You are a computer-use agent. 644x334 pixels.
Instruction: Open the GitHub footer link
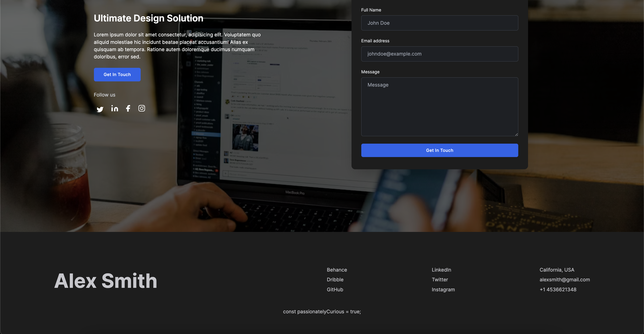click(x=335, y=290)
